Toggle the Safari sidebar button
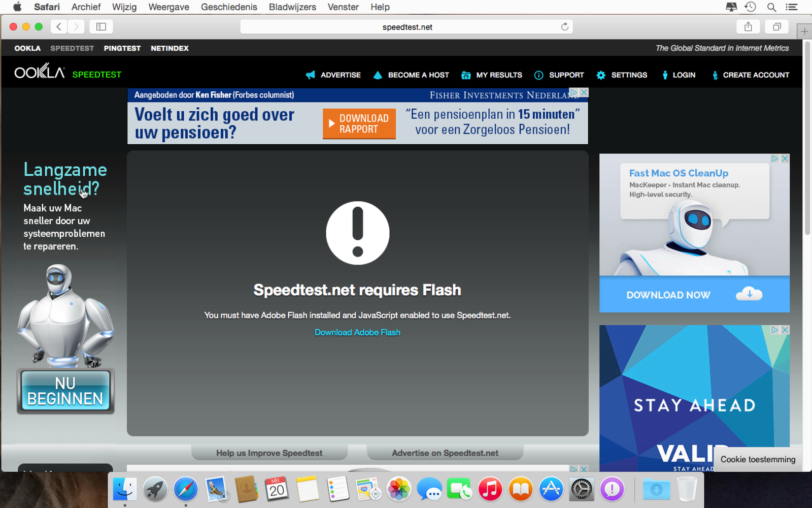Viewport: 812px width, 508px height. (x=101, y=26)
